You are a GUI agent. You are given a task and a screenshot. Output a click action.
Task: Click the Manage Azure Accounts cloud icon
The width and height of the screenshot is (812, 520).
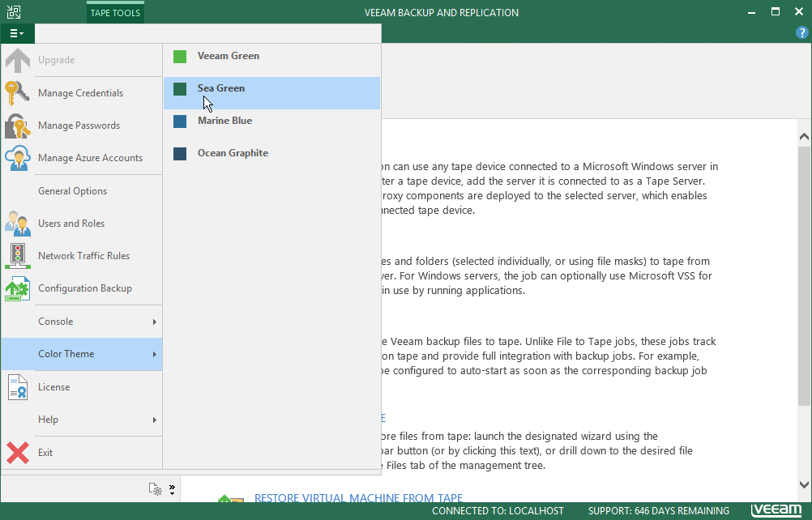click(17, 158)
